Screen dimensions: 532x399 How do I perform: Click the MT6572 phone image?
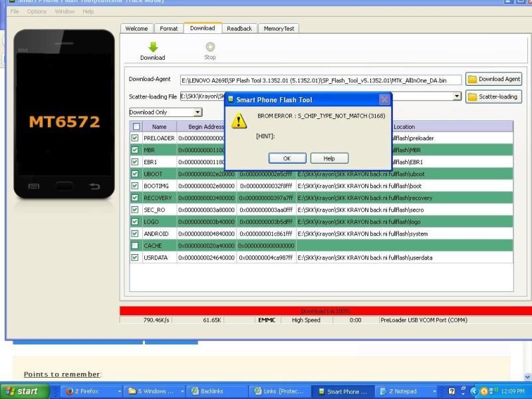(64, 114)
